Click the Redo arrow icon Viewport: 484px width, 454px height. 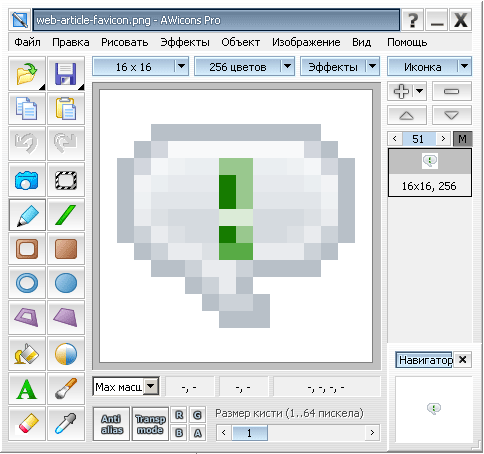coord(66,143)
